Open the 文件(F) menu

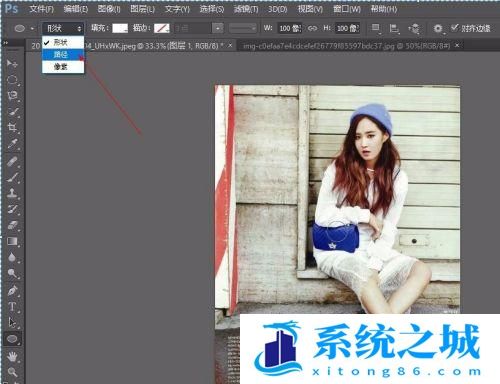coord(41,9)
